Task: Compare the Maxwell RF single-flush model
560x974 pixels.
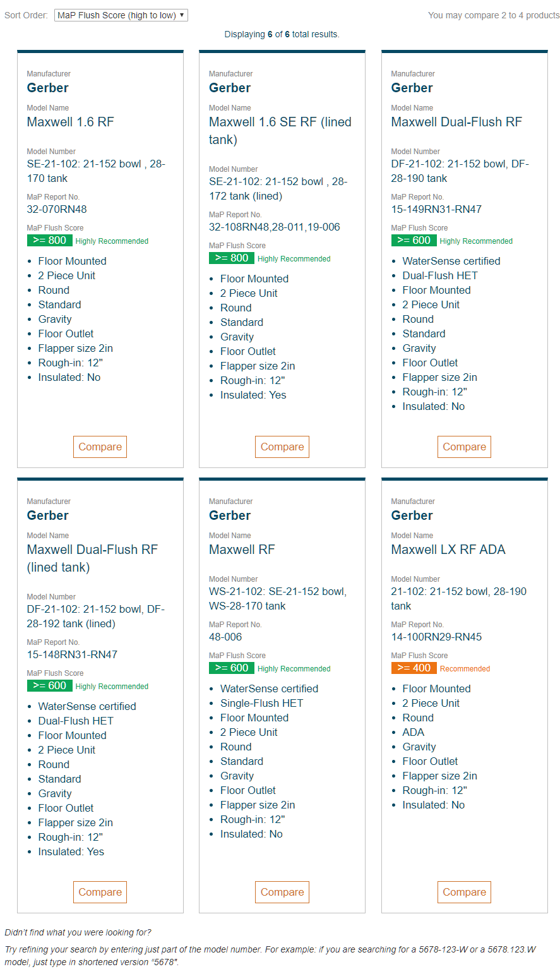Action: 282,892
